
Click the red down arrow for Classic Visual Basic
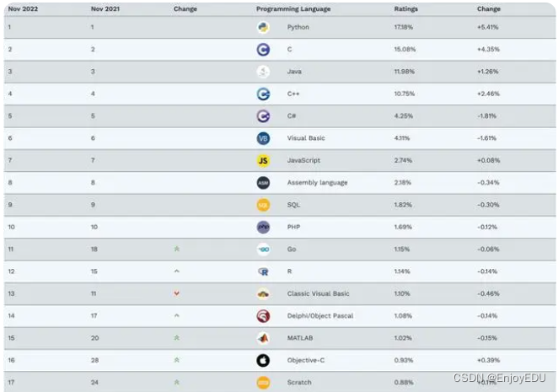[x=176, y=293]
